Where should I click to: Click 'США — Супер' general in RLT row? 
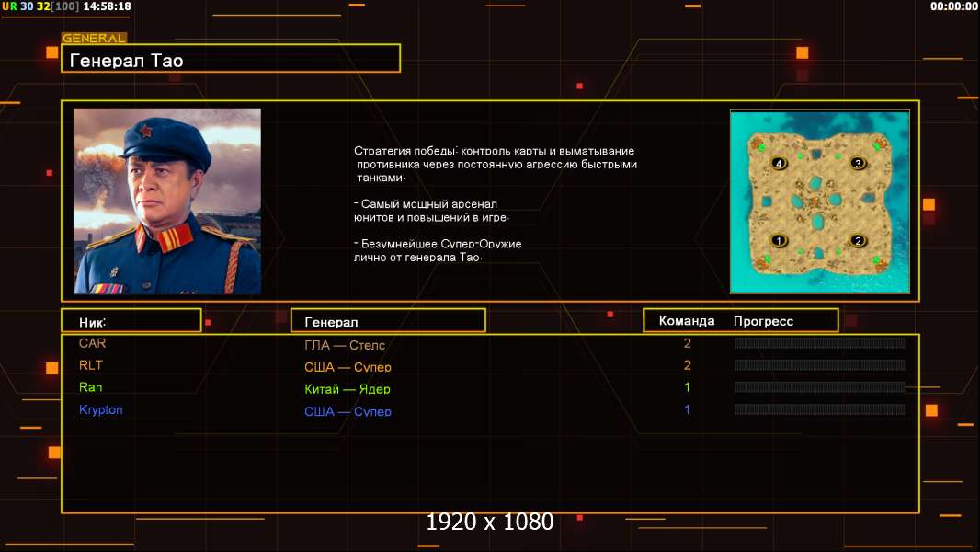click(348, 367)
